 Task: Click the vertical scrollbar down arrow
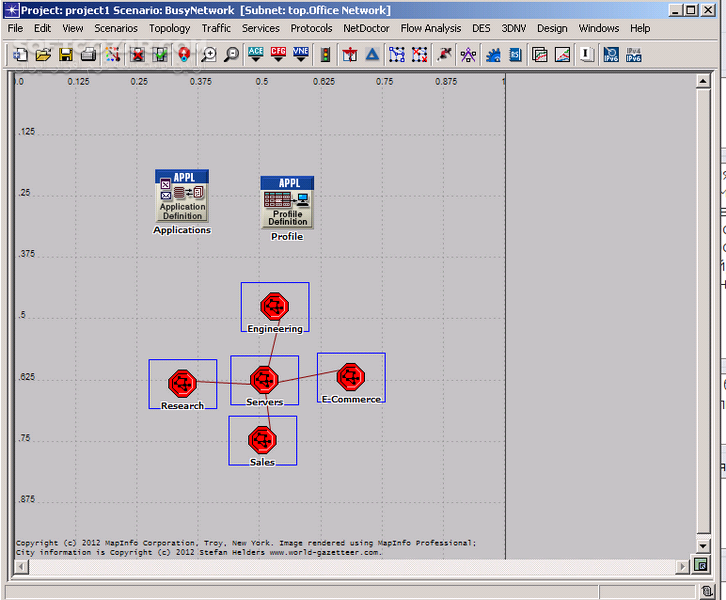703,546
